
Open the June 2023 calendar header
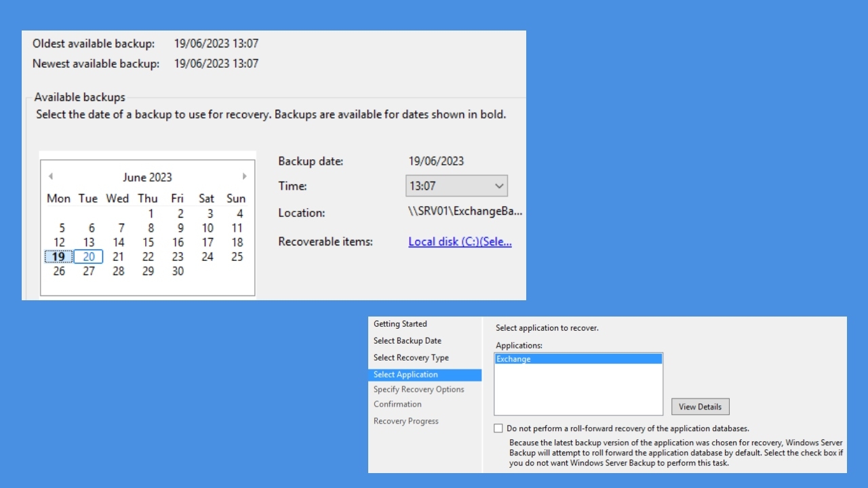point(147,177)
